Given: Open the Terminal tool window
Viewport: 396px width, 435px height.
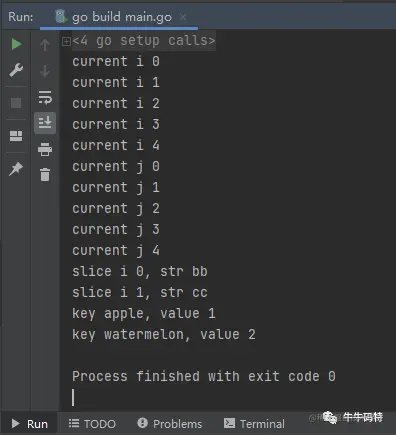Looking at the screenshot, I should 254,424.
